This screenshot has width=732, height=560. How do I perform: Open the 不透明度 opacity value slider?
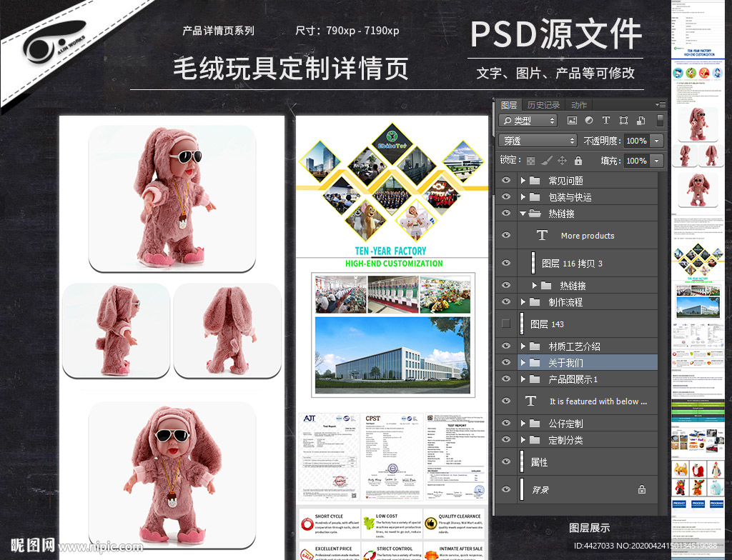(x=655, y=141)
